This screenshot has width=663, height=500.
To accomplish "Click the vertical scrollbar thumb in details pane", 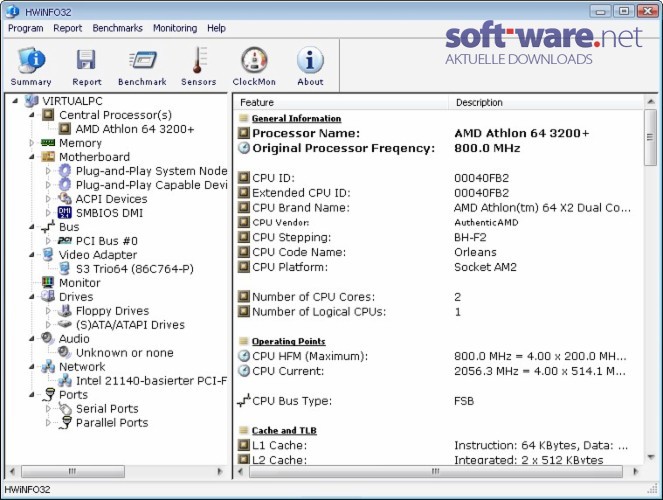I will click(x=650, y=137).
